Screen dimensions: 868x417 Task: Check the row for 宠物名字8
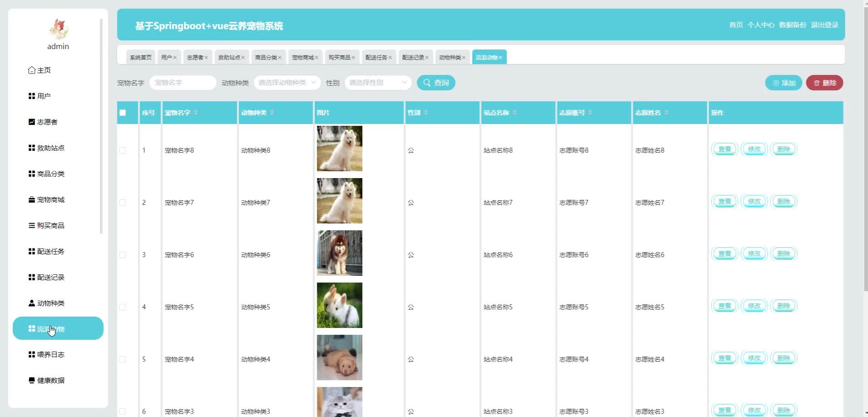pos(123,150)
